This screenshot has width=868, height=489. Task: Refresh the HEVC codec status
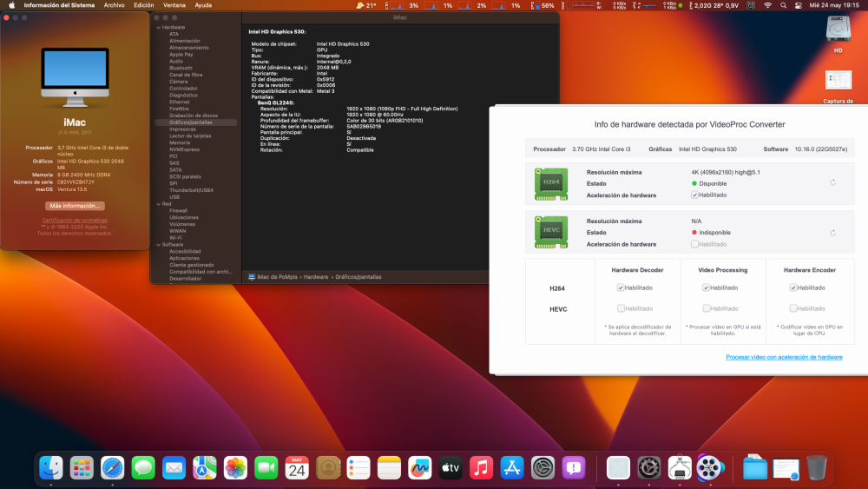pos(832,233)
